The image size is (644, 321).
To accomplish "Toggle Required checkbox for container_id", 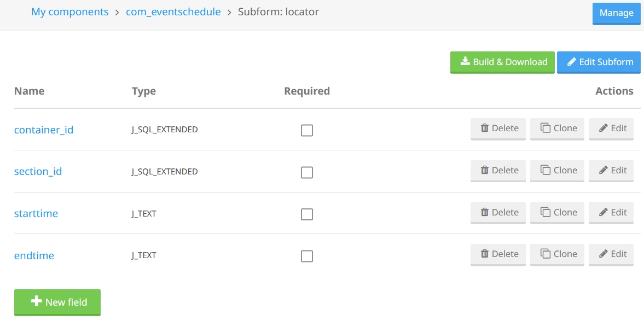I will pos(307,130).
